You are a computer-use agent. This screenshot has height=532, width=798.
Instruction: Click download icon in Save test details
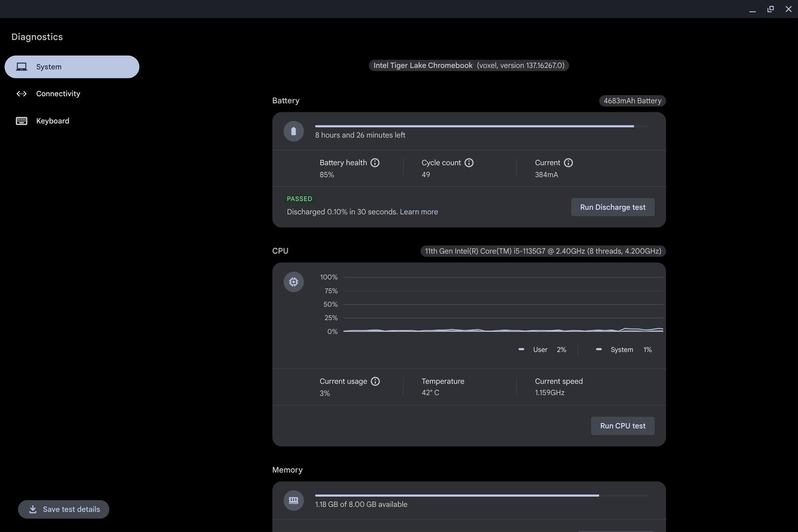33,509
